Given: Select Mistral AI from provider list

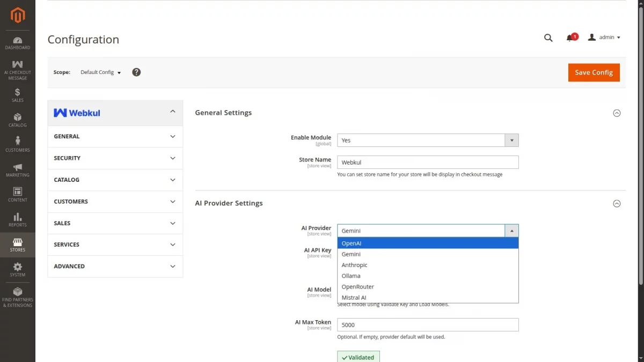Looking at the screenshot, I should click(x=428, y=298).
